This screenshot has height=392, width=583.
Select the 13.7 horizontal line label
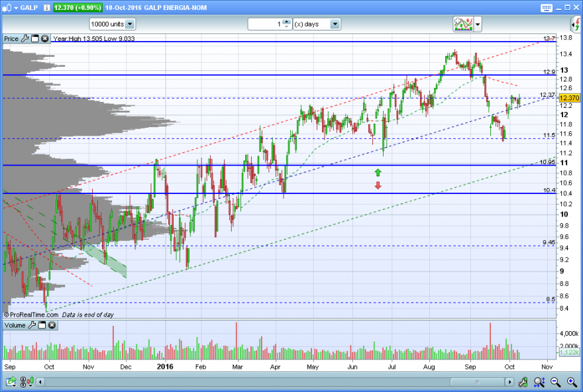pos(549,38)
